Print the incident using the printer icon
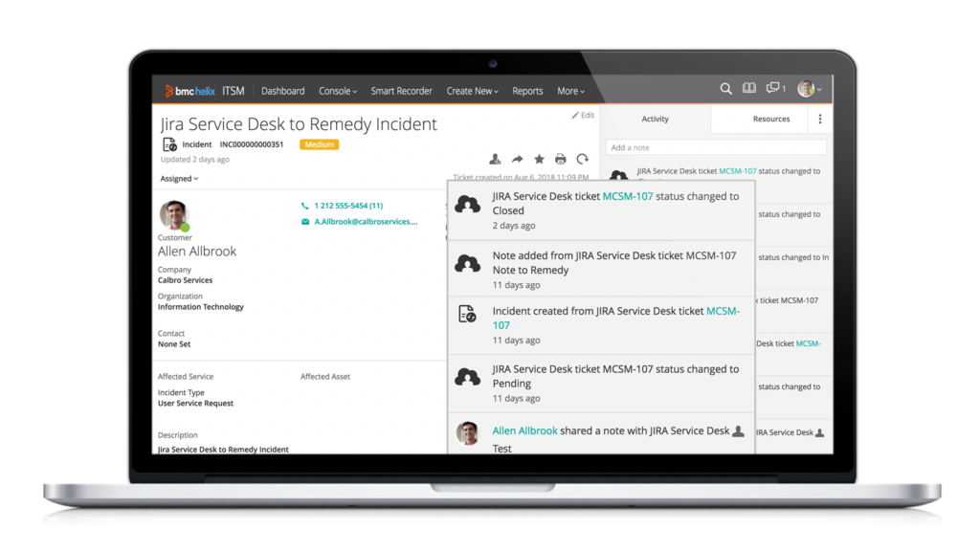 pos(561,160)
